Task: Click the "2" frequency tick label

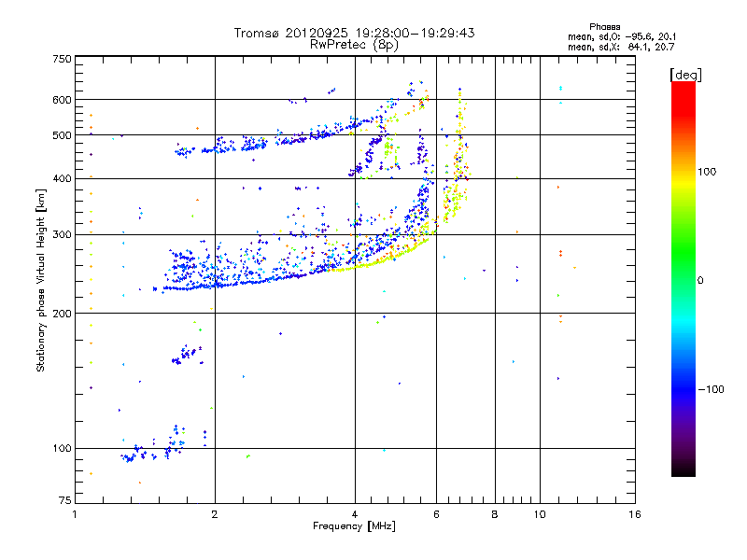Action: [215, 514]
